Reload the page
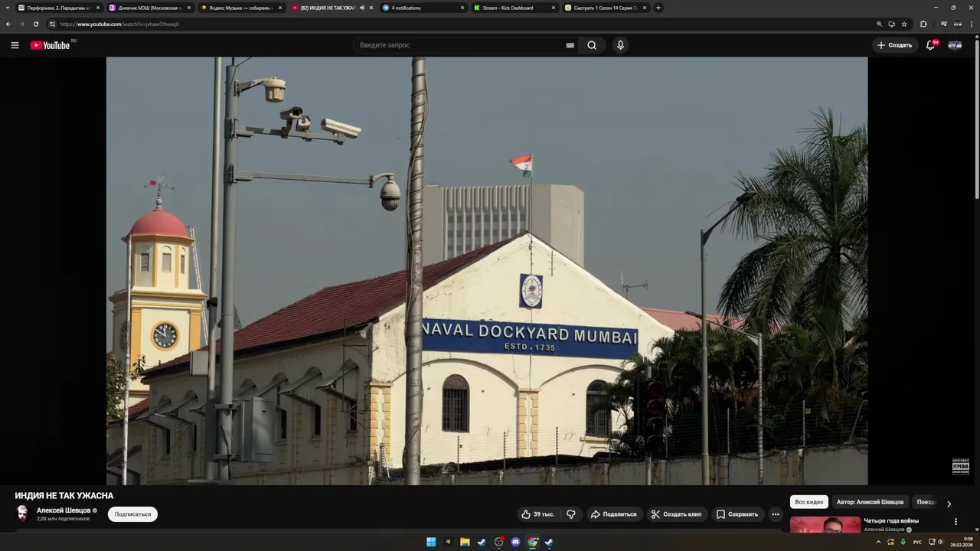The image size is (980, 551). coord(36,24)
